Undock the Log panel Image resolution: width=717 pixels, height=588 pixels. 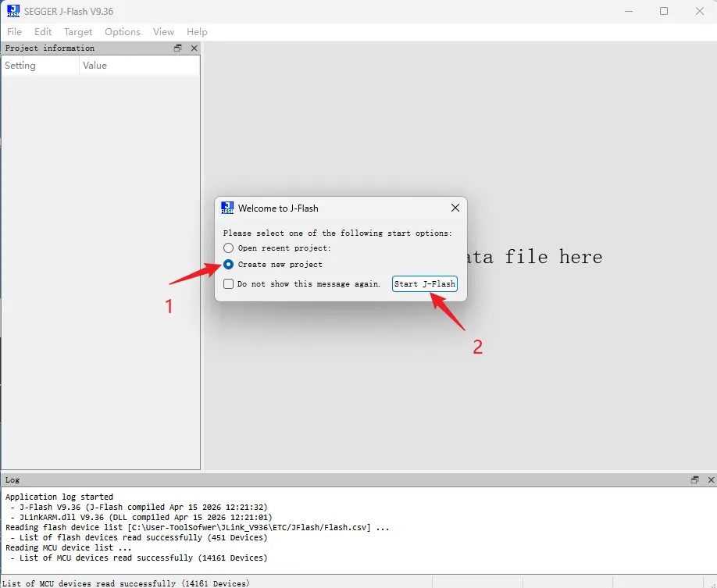pos(694,479)
